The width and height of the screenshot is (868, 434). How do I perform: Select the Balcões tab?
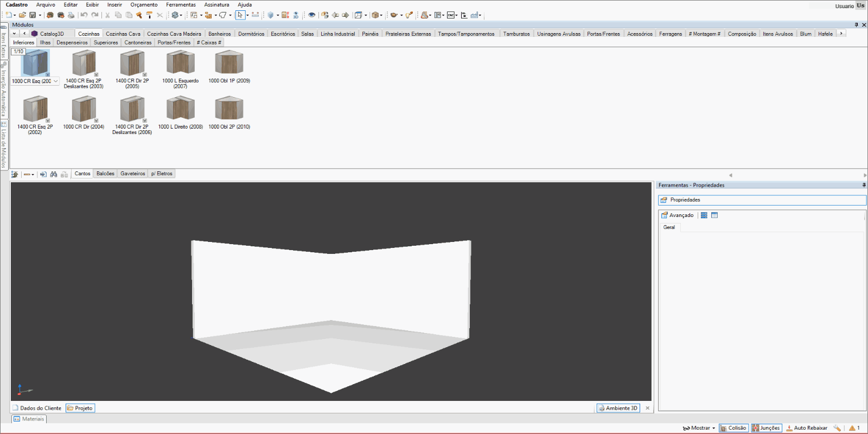point(105,174)
